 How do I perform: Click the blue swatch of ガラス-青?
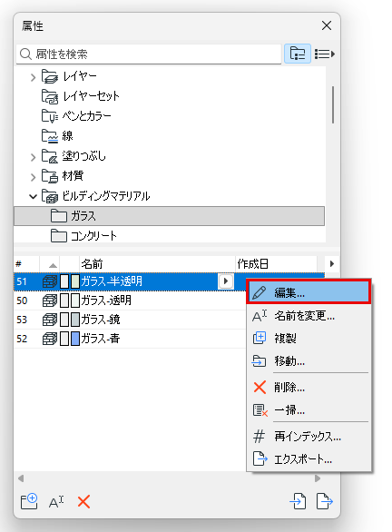coord(75,339)
